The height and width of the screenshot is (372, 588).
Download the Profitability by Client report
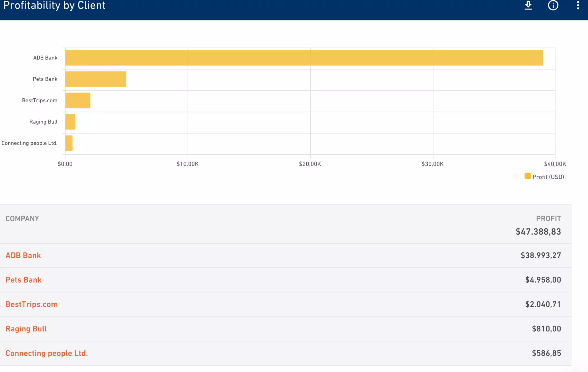click(x=528, y=5)
